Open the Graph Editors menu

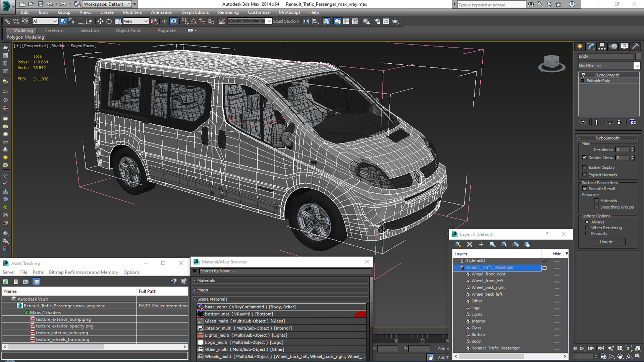click(x=195, y=12)
